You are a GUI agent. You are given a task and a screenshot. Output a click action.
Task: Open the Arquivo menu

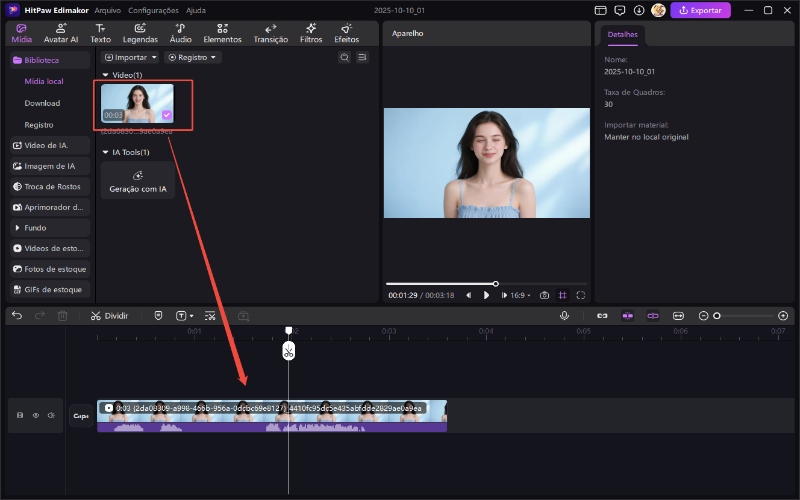pyautogui.click(x=108, y=10)
